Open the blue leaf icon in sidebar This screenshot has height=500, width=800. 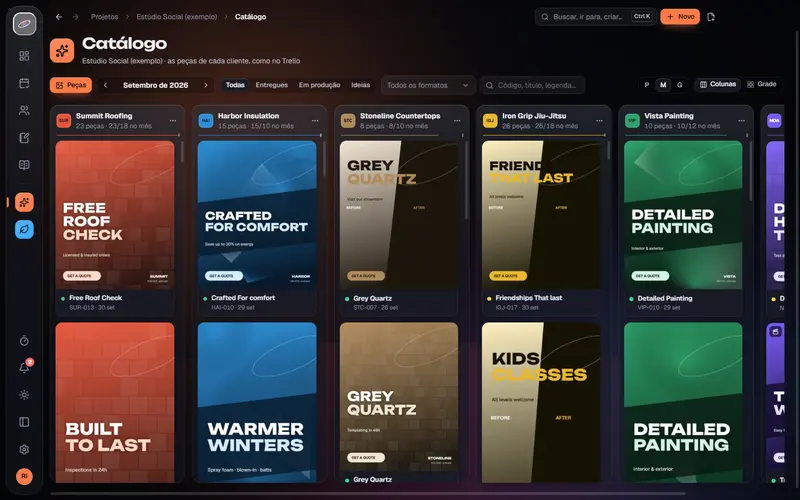pos(24,230)
